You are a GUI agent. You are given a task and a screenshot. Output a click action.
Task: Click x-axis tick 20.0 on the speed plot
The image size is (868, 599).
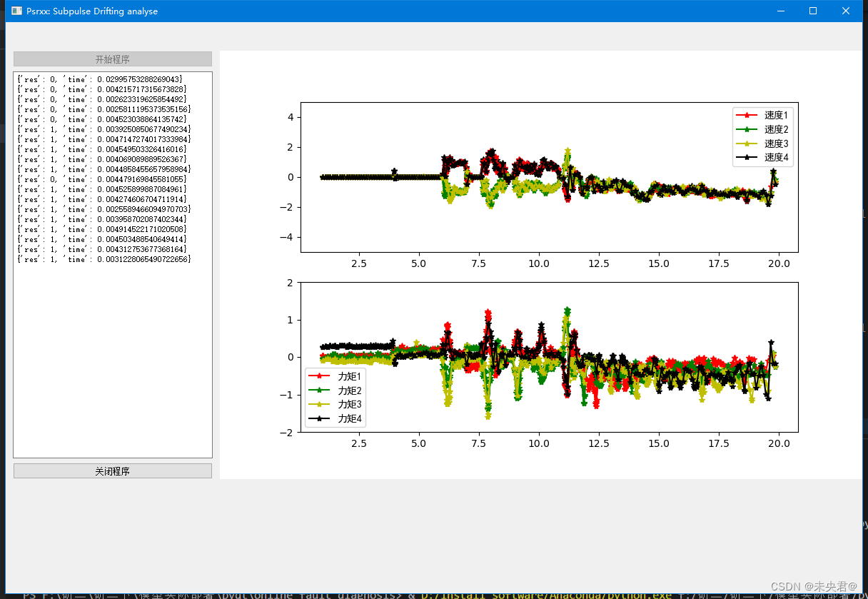pyautogui.click(x=779, y=263)
